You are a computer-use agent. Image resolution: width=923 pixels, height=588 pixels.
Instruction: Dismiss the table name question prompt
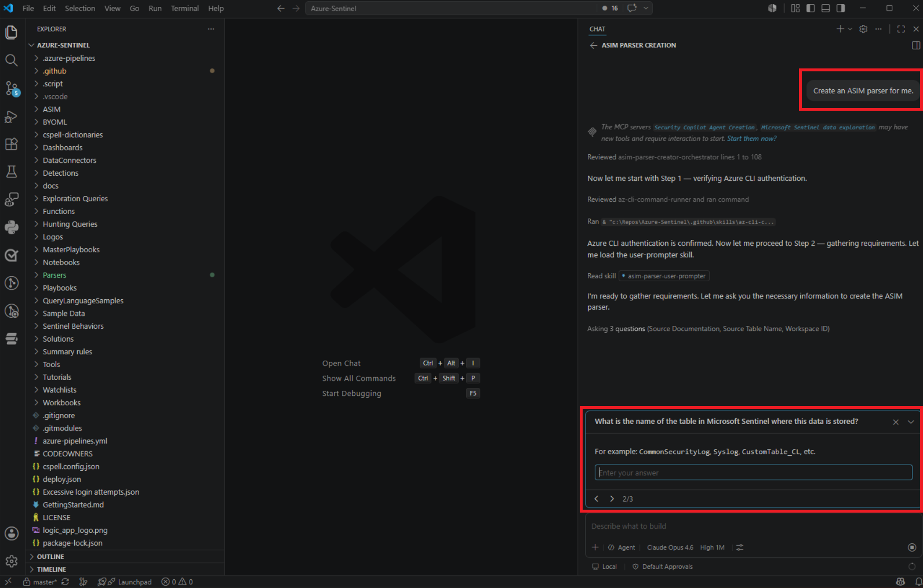click(x=896, y=422)
